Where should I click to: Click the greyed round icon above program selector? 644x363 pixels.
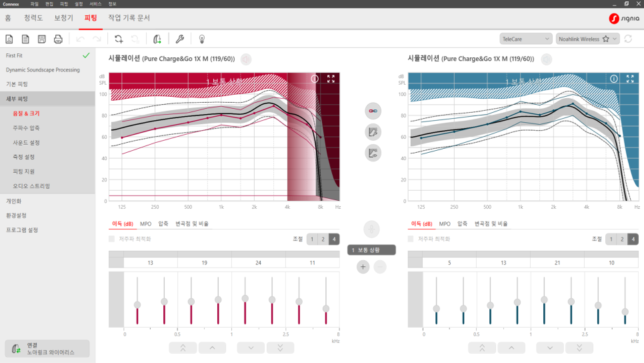pyautogui.click(x=371, y=229)
